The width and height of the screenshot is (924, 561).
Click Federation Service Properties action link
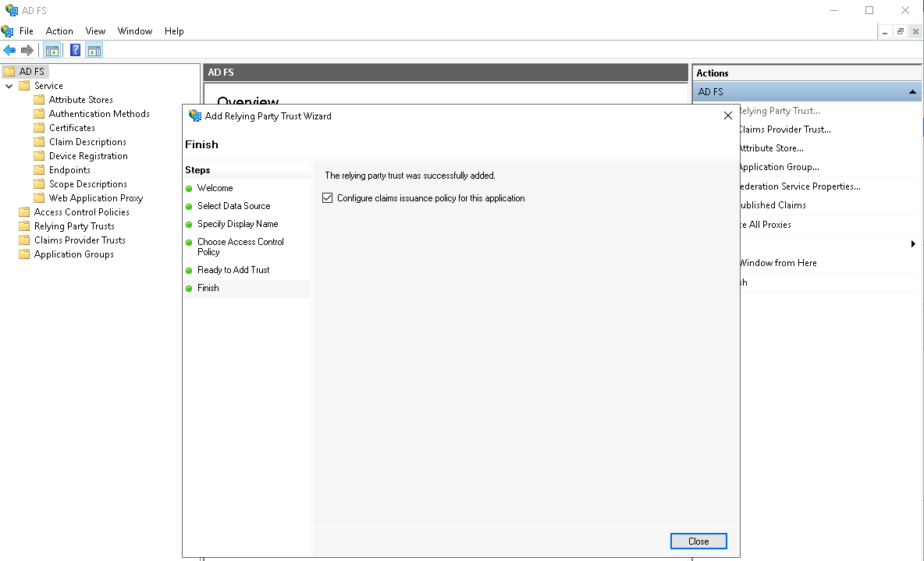point(798,186)
